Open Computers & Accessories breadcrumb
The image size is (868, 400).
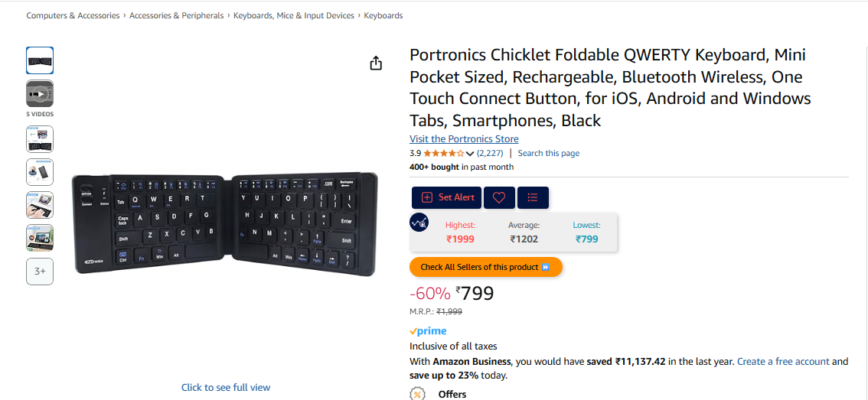[73, 15]
